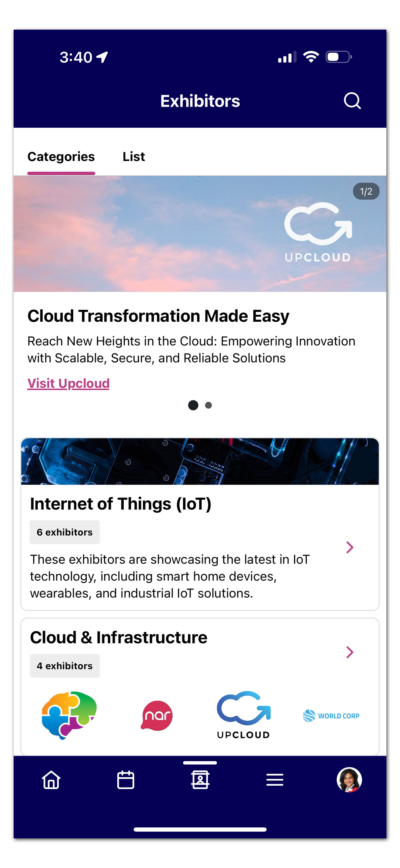The width and height of the screenshot is (400, 868).
Task: Open the hamburger menu icon
Action: point(275,780)
